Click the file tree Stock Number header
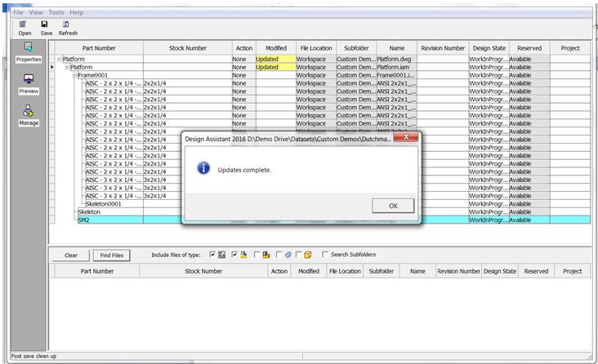Viewport: 598px width, 364px height. 188,48
